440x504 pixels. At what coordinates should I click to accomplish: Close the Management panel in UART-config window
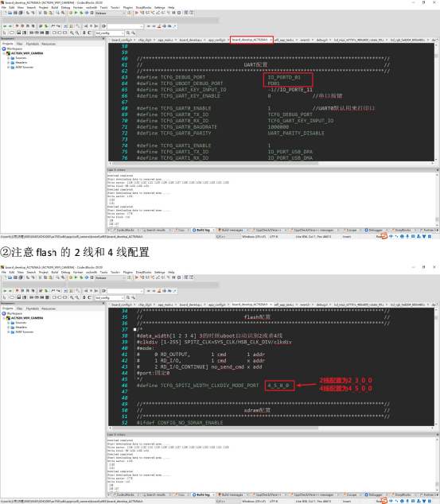[103, 39]
